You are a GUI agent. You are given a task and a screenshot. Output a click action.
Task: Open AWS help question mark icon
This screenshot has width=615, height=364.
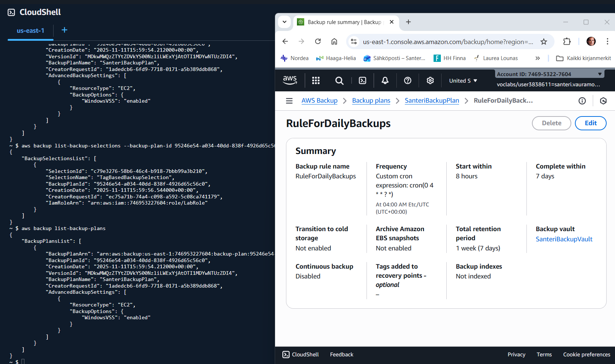coord(408,80)
